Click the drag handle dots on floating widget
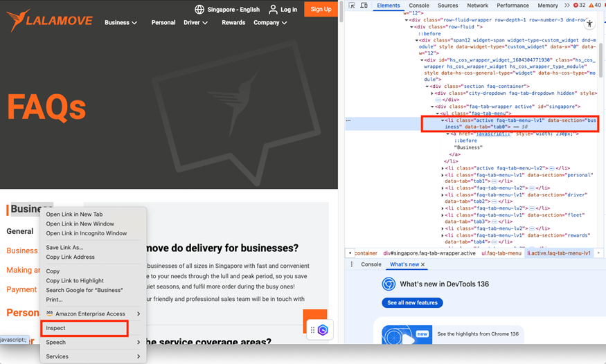The height and width of the screenshot is (364, 606). tap(312, 330)
